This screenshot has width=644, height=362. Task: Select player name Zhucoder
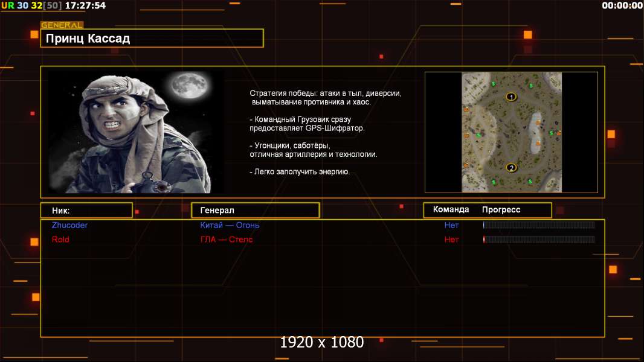[69, 225]
